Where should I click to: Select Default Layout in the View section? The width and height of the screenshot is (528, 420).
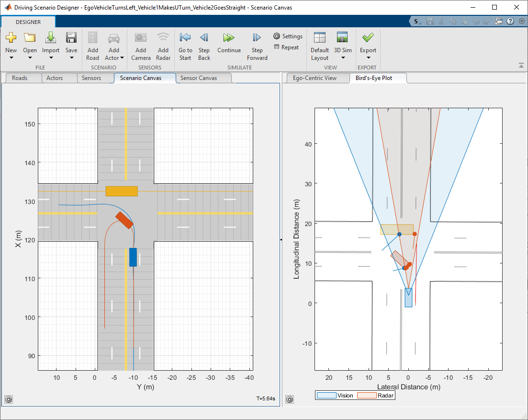point(319,45)
